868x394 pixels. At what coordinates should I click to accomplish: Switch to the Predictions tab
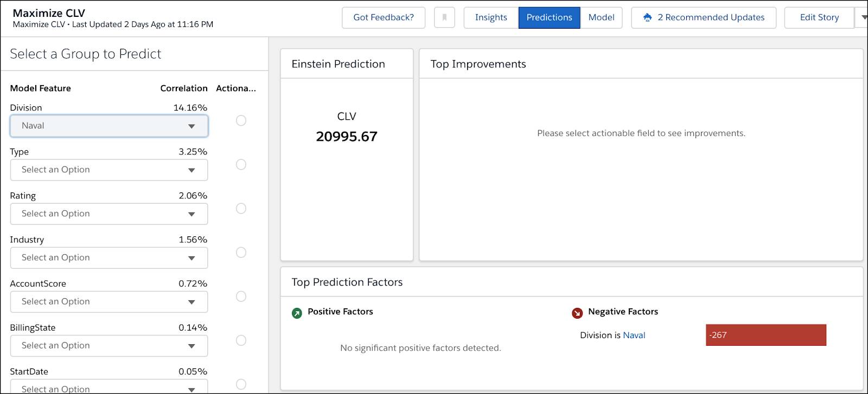(549, 17)
